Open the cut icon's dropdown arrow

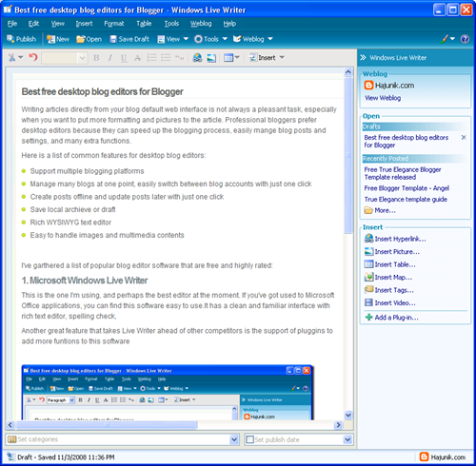coord(20,57)
